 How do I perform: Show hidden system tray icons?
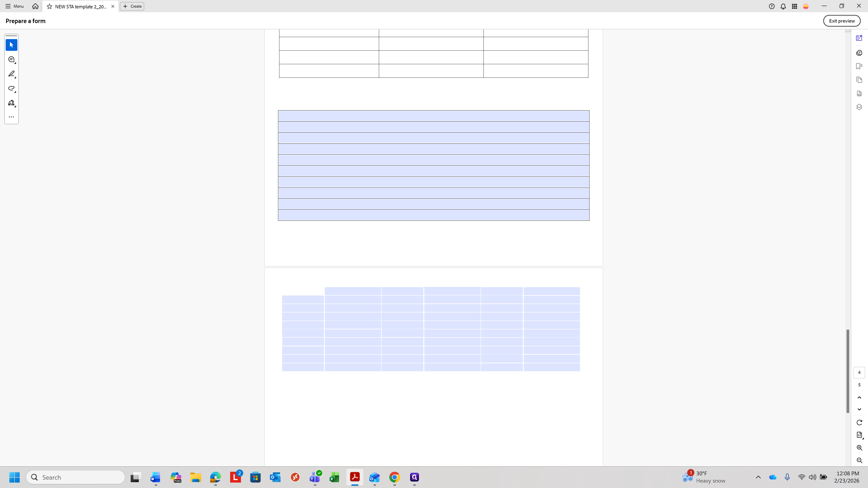click(758, 477)
